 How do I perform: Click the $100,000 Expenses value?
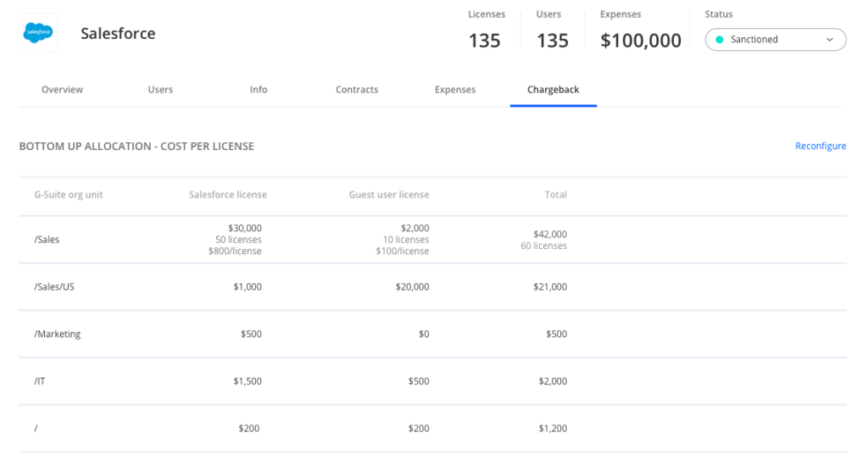[x=641, y=41]
